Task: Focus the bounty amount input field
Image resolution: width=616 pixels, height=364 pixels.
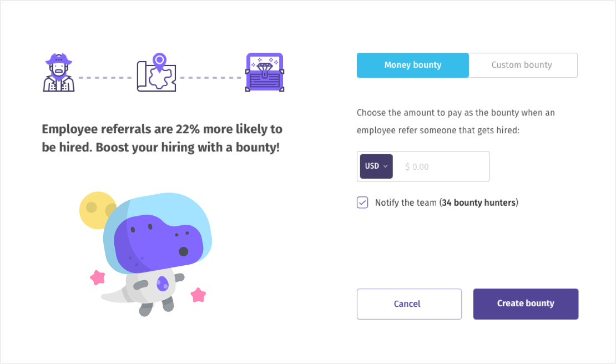Action: click(441, 166)
